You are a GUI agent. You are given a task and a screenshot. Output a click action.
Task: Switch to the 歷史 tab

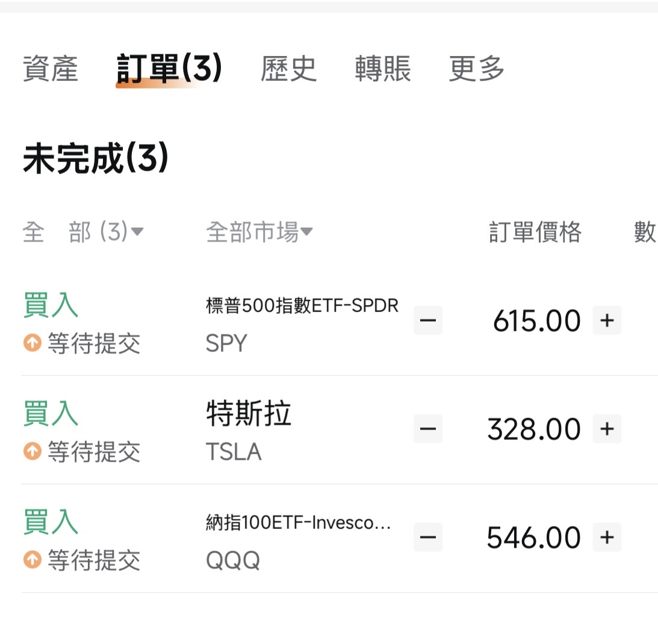(x=288, y=68)
